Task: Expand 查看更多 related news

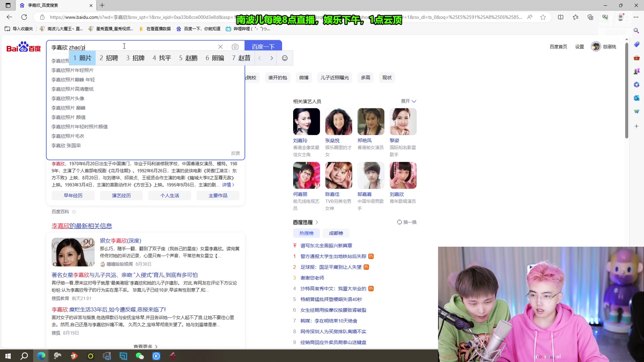Action: point(146,346)
